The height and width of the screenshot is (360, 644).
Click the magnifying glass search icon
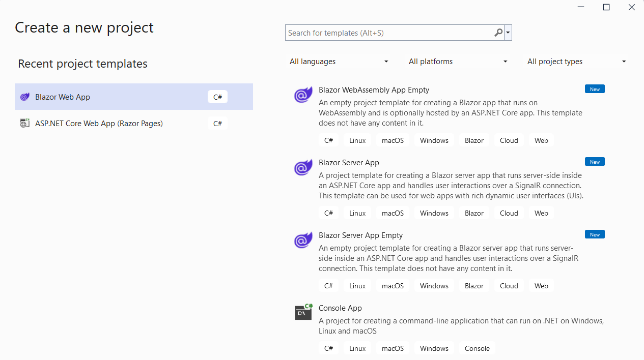pos(498,32)
